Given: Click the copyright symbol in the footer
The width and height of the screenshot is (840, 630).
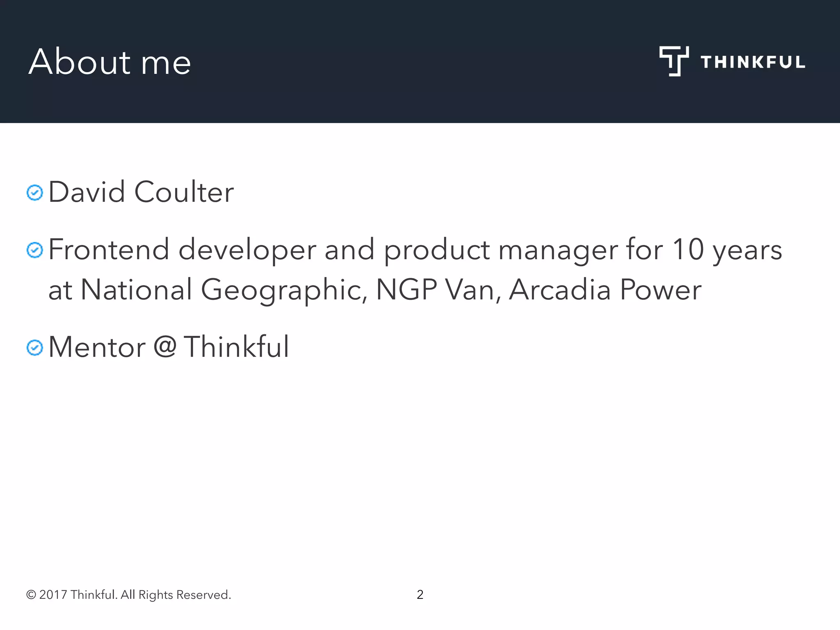Looking at the screenshot, I should click(31, 595).
